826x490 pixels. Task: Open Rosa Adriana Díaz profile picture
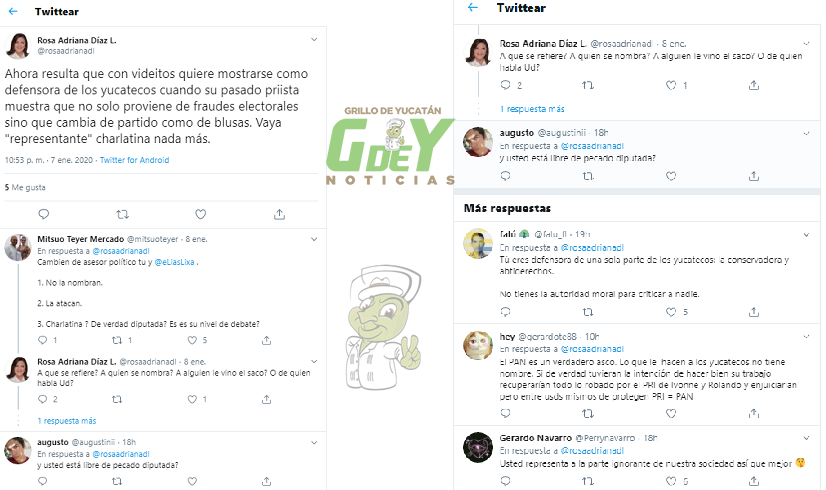(x=17, y=46)
